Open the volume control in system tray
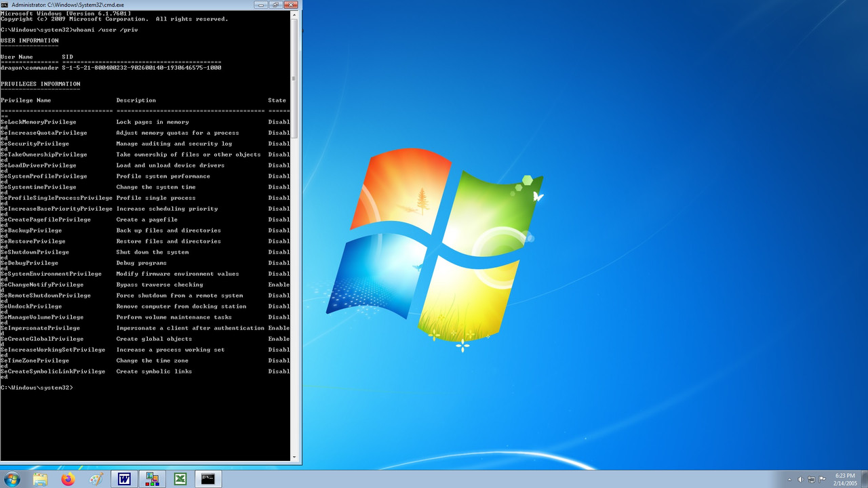 pyautogui.click(x=800, y=479)
